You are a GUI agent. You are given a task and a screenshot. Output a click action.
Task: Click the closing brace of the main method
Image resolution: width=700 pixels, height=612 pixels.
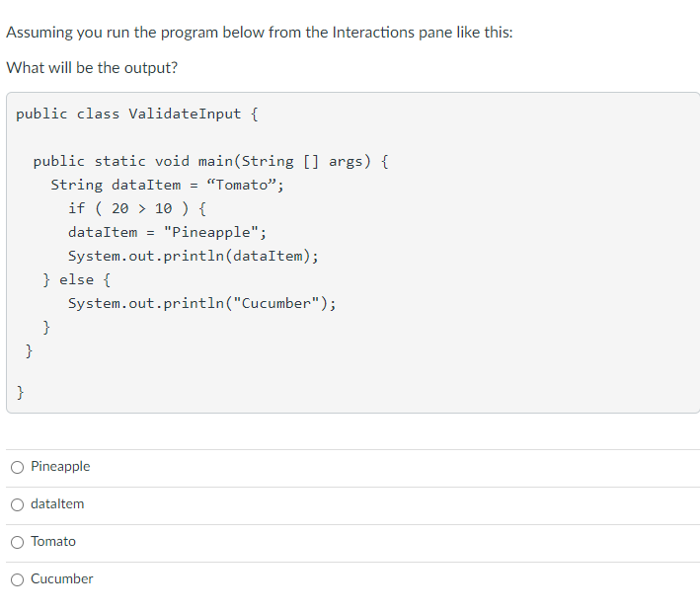29,350
